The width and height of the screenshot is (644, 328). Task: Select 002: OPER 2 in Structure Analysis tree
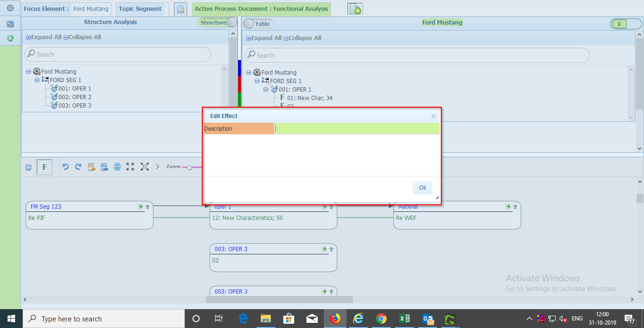tap(75, 97)
